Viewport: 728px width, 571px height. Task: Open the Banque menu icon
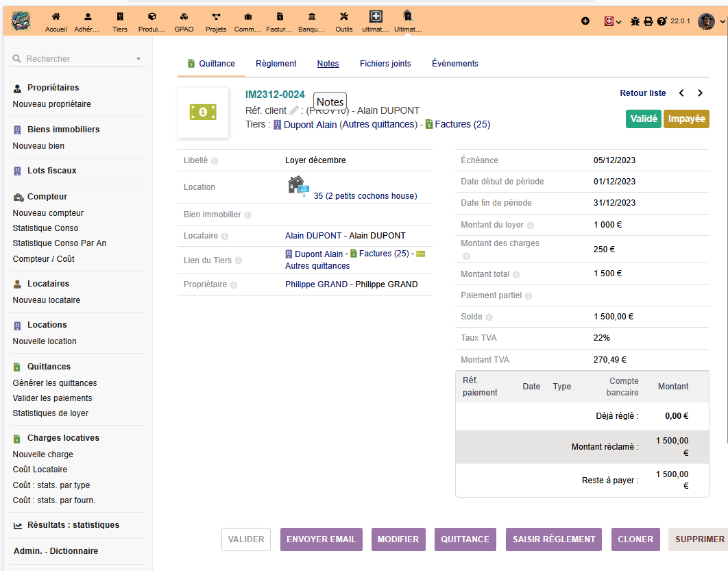click(x=311, y=21)
